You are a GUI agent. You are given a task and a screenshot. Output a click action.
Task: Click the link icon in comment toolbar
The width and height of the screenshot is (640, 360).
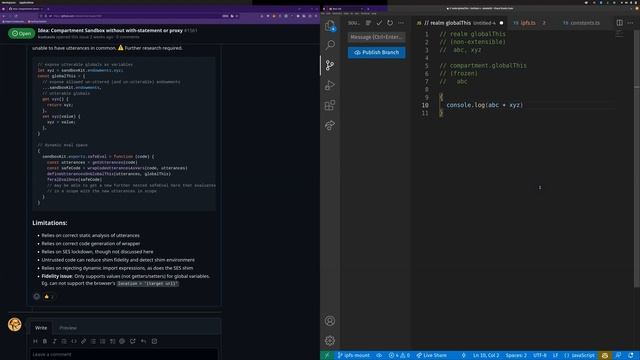point(83,341)
